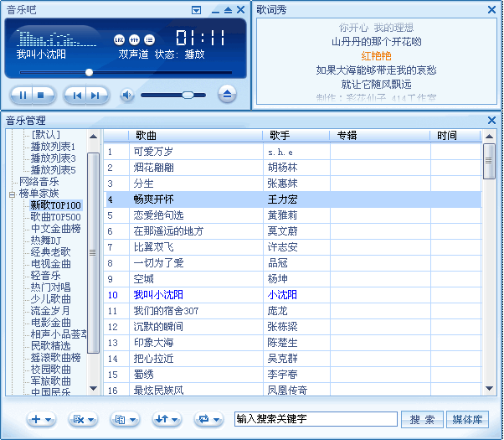Viewport: 504px width, 440px height.
Task: Open the 中文金曲榜 chart
Action: point(55,229)
